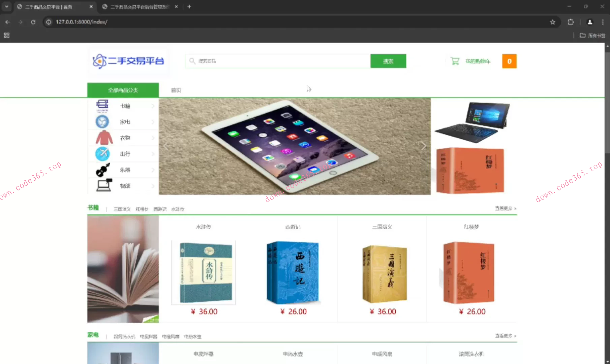This screenshot has height=364, width=610.
Task: Open 红楼梦 link beside the 书籍 heading
Action: coord(142,209)
